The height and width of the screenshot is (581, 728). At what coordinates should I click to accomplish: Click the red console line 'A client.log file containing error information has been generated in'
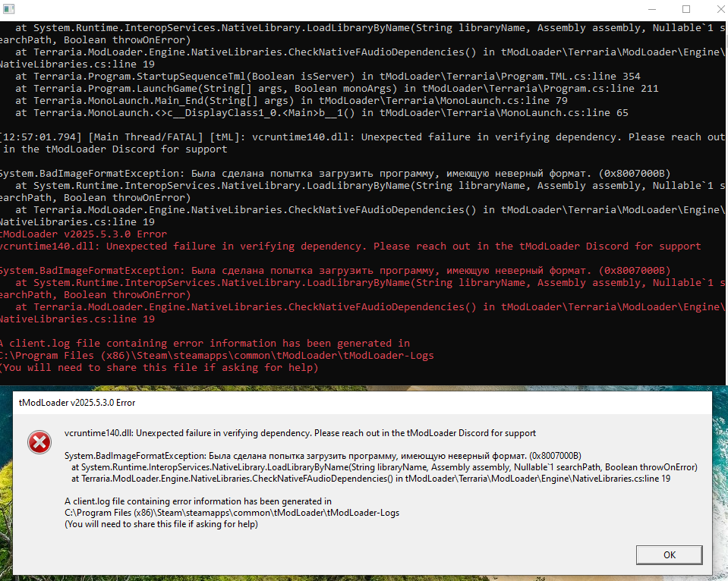click(205, 344)
